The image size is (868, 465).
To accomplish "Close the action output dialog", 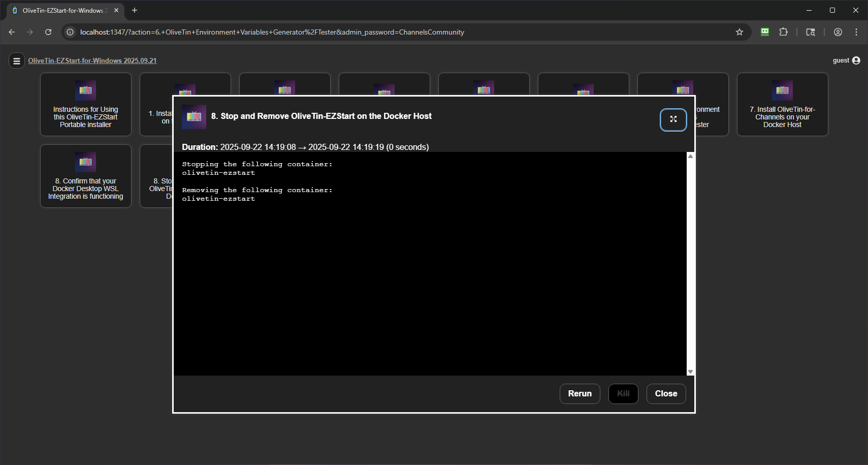I will 665,393.
